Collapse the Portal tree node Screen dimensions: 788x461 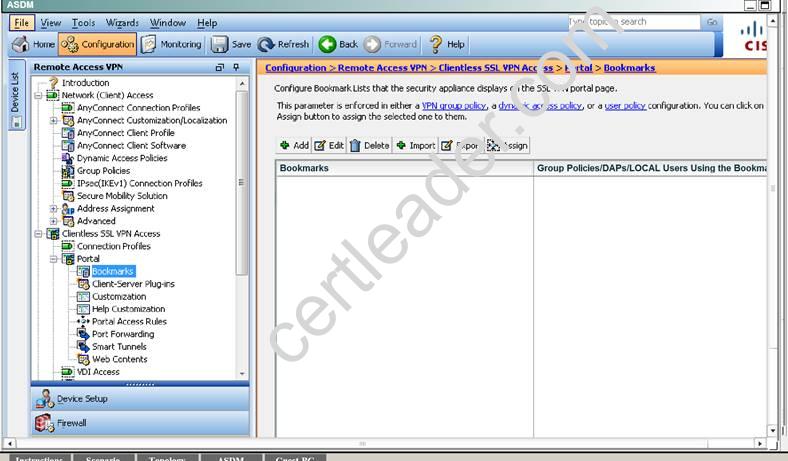coord(53,258)
